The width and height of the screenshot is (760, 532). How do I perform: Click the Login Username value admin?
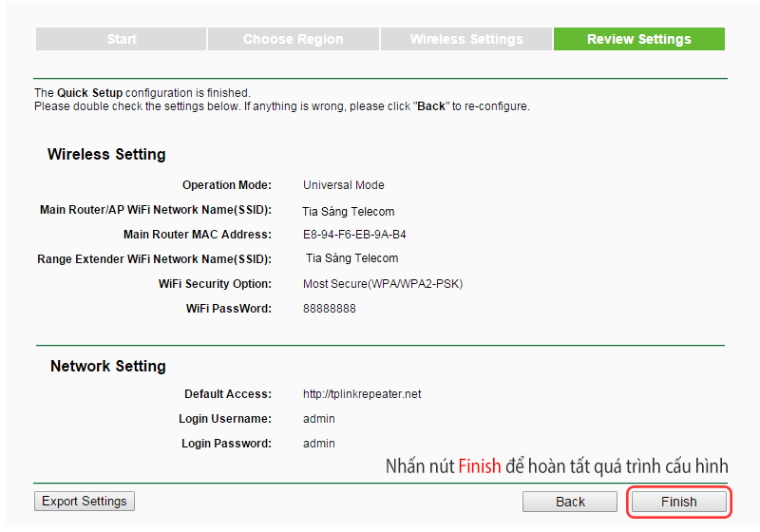(x=319, y=419)
